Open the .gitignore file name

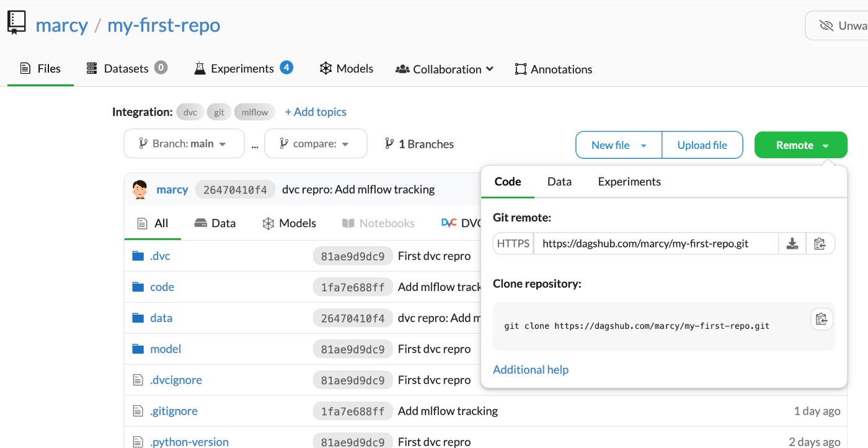(174, 411)
